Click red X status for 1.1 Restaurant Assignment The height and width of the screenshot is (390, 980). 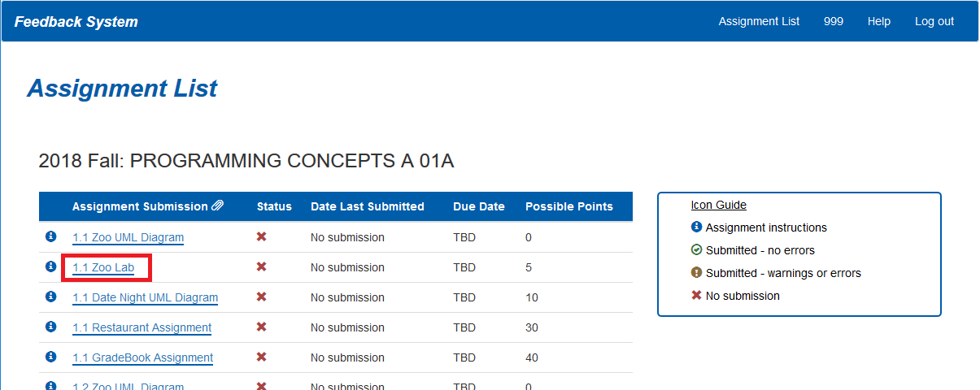[x=262, y=327]
